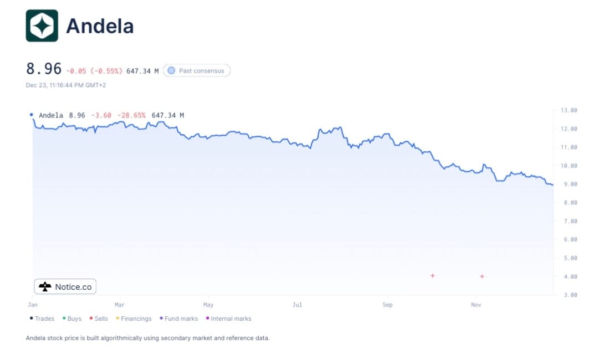Image resolution: width=609 pixels, height=364 pixels.
Task: Toggle Financings legend series
Action: tap(134, 319)
